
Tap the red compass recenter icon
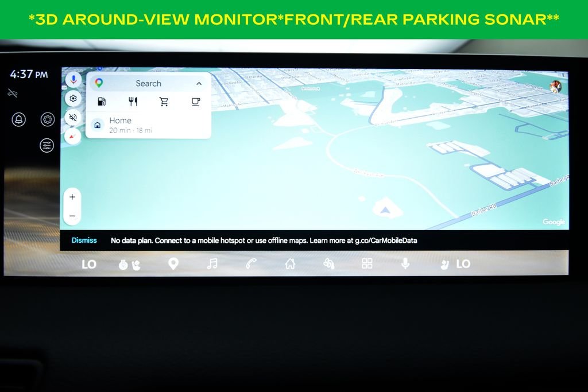coord(72,137)
